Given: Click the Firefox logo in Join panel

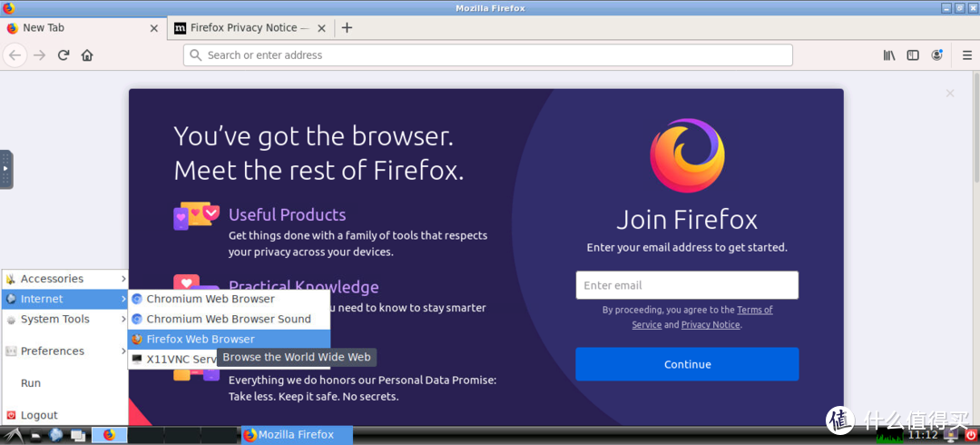Looking at the screenshot, I should click(687, 156).
